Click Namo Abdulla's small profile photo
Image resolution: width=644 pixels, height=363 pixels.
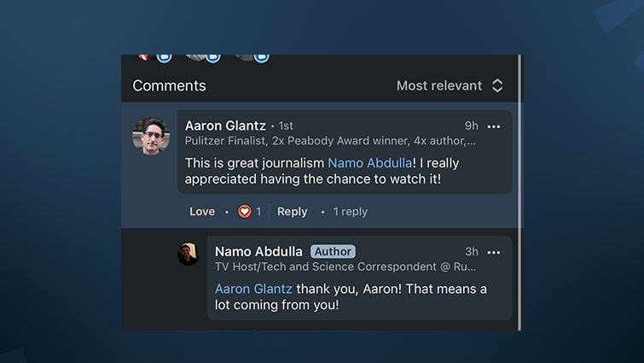tap(188, 254)
